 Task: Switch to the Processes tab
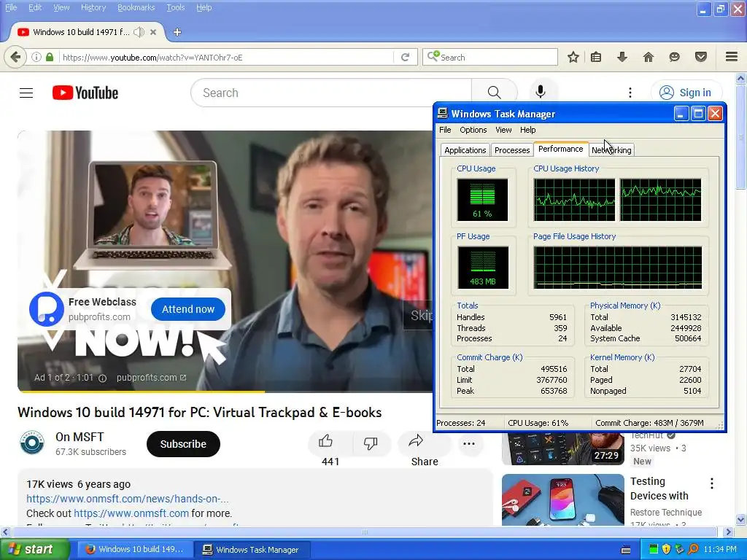[512, 150]
